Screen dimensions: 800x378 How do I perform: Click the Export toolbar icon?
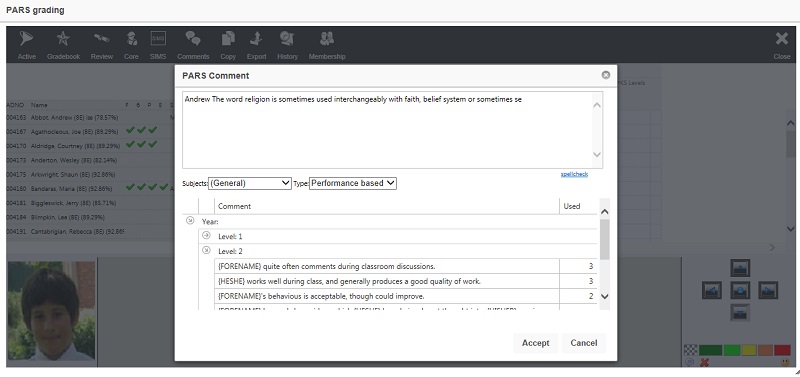coord(256,44)
